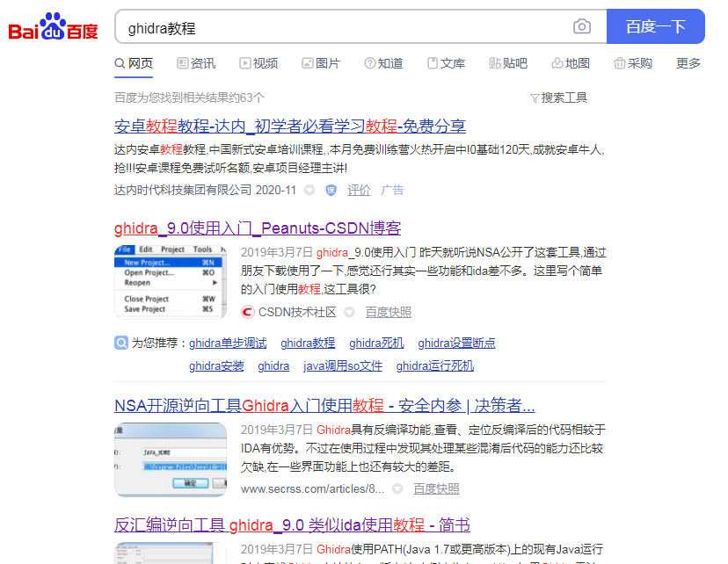Click the blue shield 保 icon
This screenshot has width=728, height=564.
[331, 190]
